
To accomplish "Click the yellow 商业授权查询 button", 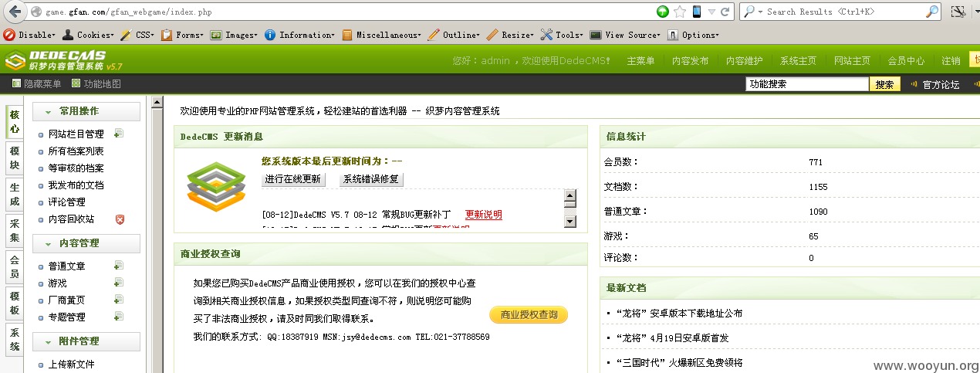I will tap(529, 315).
